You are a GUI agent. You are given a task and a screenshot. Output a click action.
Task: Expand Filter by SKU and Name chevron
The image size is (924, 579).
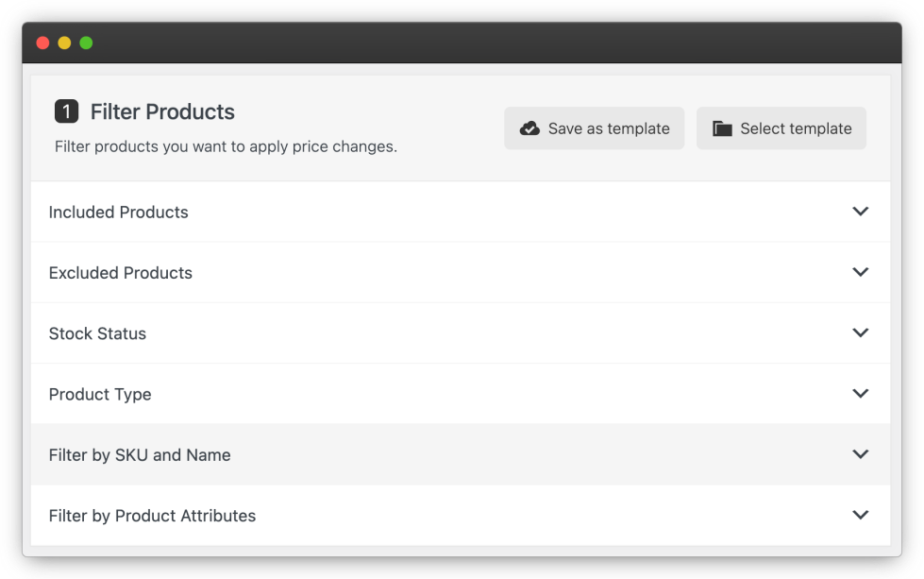coord(860,454)
